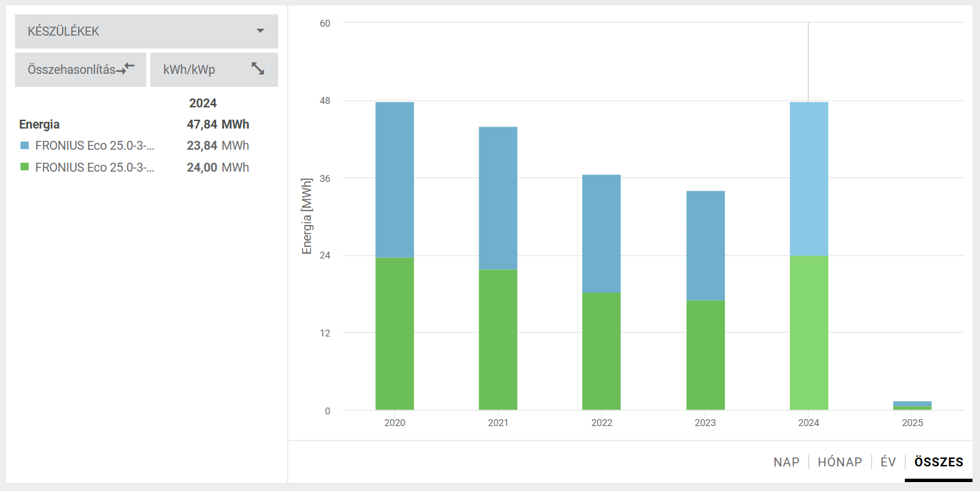Screen dimensions: 980x491
Task: Select the ÉV year view tab
Action: (888, 462)
